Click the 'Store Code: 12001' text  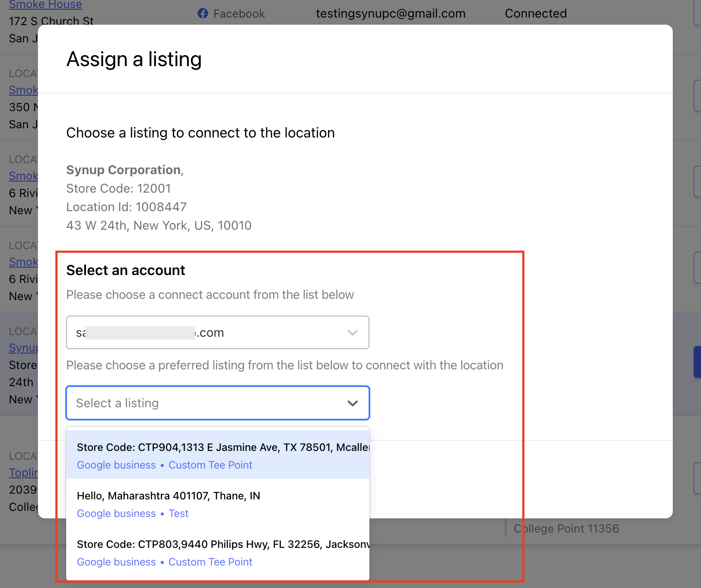click(119, 188)
